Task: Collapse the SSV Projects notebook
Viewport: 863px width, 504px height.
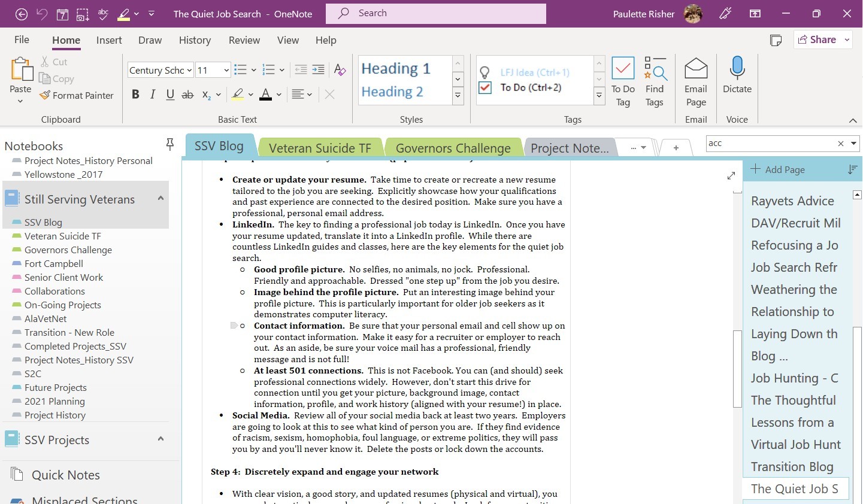Action: tap(161, 439)
